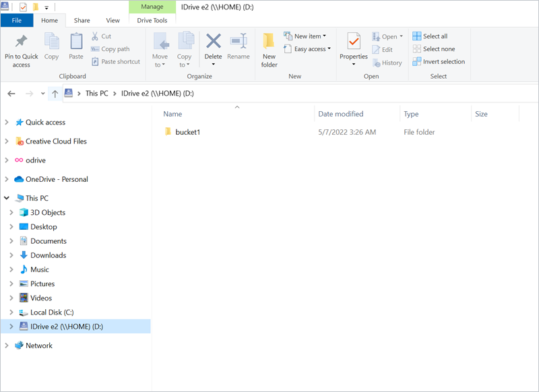Image resolution: width=539 pixels, height=392 pixels.
Task: Open the Quick Access Toolbar customize dropdown
Action: click(x=46, y=7)
